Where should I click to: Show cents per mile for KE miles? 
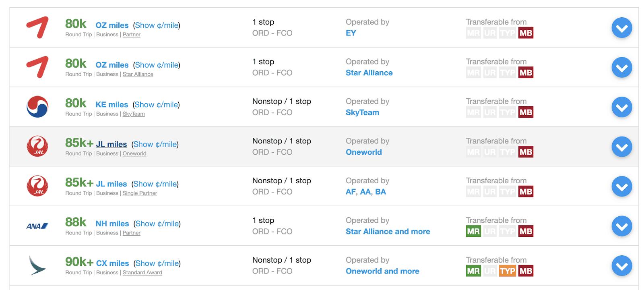(x=156, y=105)
